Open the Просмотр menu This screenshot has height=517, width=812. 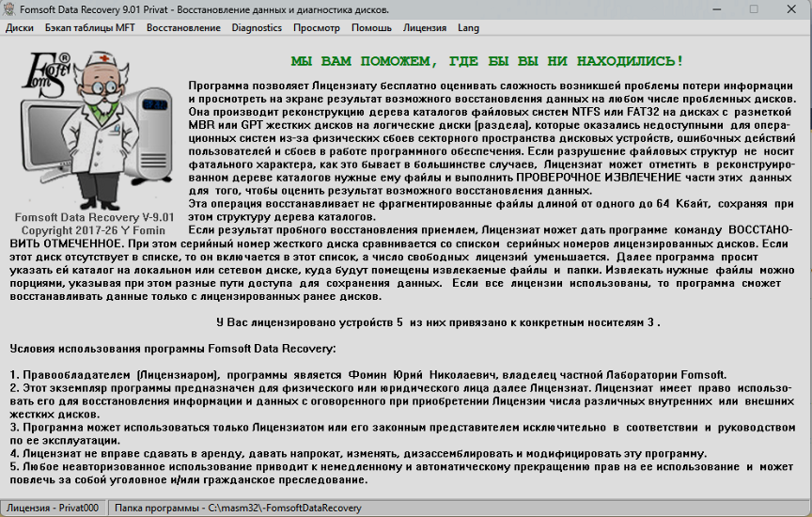pos(317,28)
